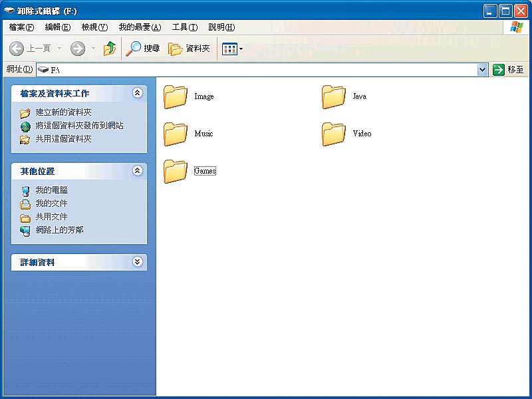Image resolution: width=532 pixels, height=399 pixels.
Task: Click the 詳細資料 panel header
Action: [x=79, y=262]
